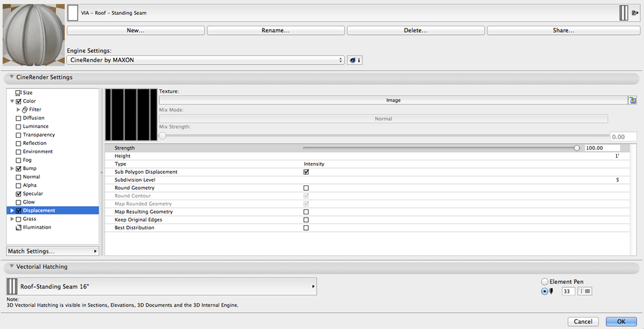The height and width of the screenshot is (329, 644).
Task: Enable the Reflection channel checkbox
Action: point(18,144)
